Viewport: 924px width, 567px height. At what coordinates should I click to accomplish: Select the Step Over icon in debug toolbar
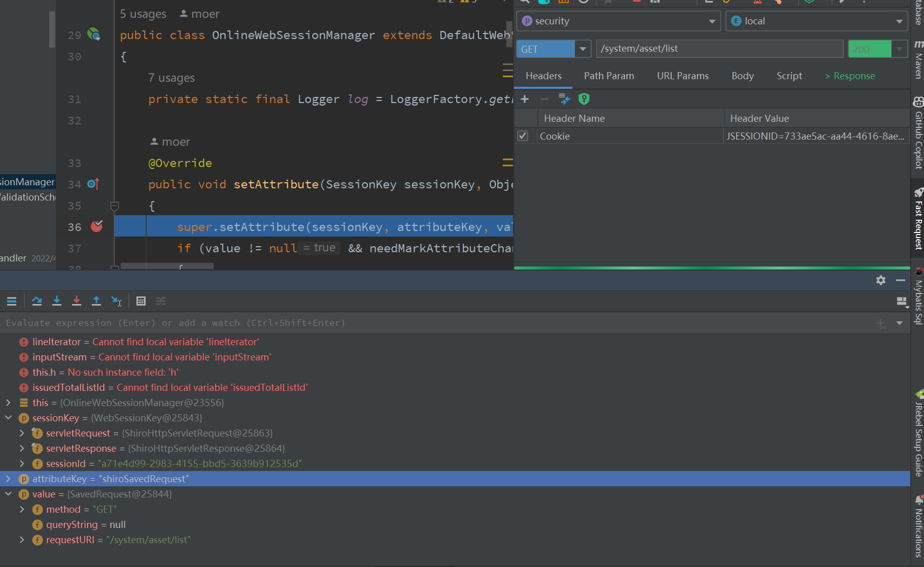coord(37,301)
